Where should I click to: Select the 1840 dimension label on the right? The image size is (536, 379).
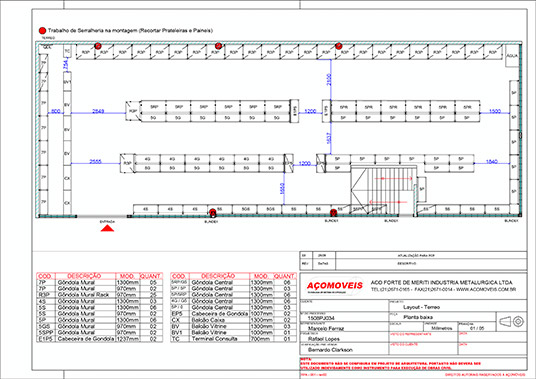pos(492,161)
